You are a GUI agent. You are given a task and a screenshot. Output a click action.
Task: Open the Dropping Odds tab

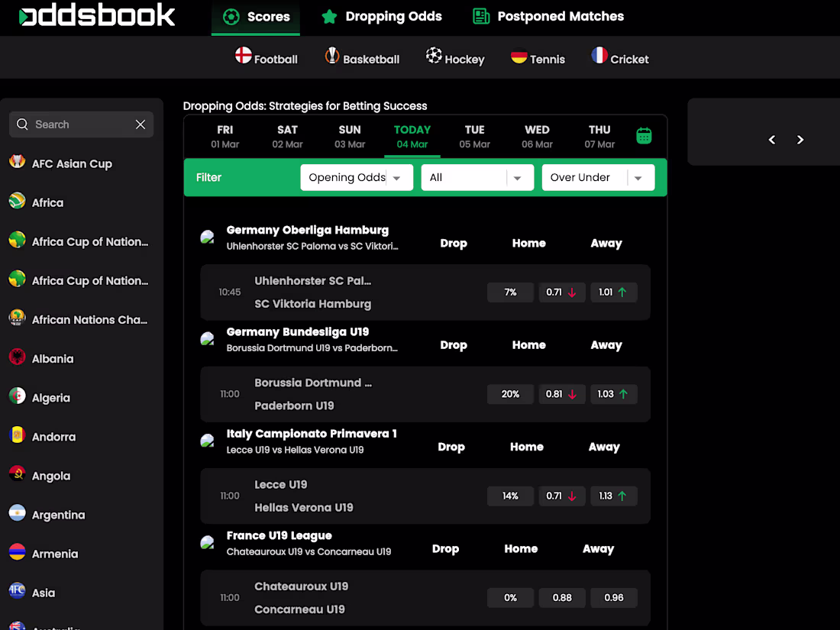click(x=381, y=17)
